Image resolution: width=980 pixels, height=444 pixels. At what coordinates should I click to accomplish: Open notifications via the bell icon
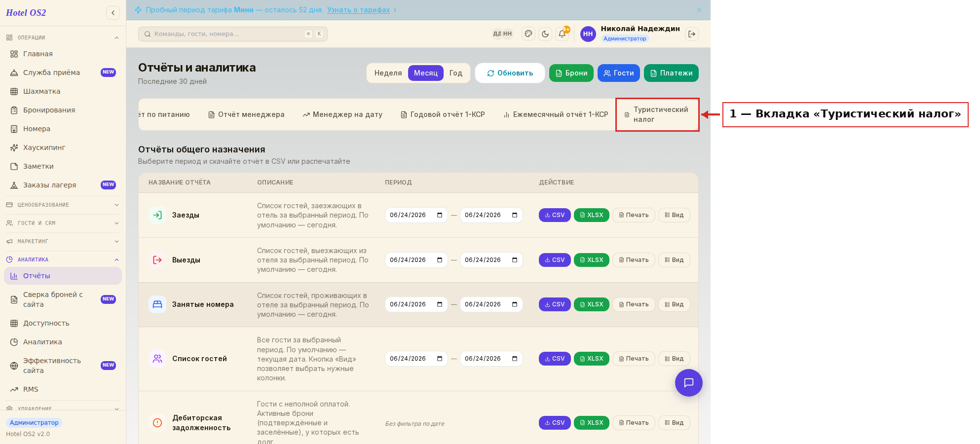point(562,34)
